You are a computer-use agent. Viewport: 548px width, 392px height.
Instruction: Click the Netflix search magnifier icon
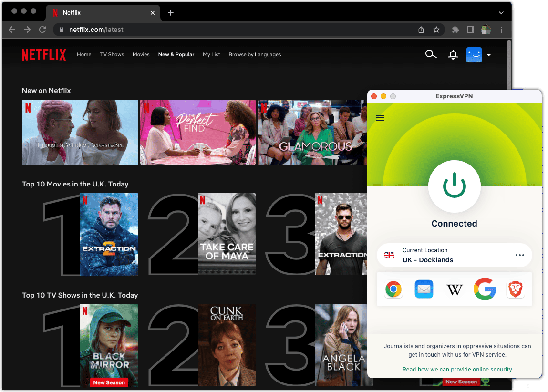tap(431, 54)
